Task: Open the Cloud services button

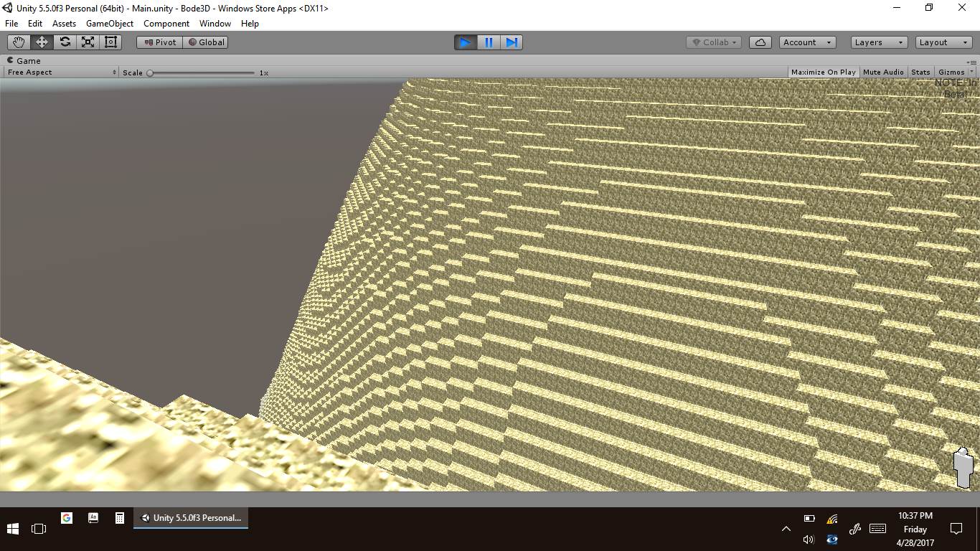Action: click(760, 42)
